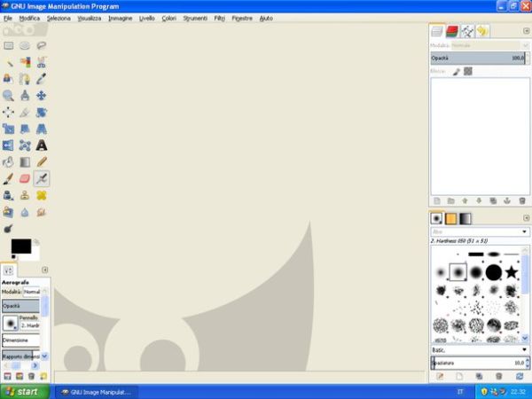Screen dimensions: 532x399
Task: Select the Flip tool
Action: [9, 145]
